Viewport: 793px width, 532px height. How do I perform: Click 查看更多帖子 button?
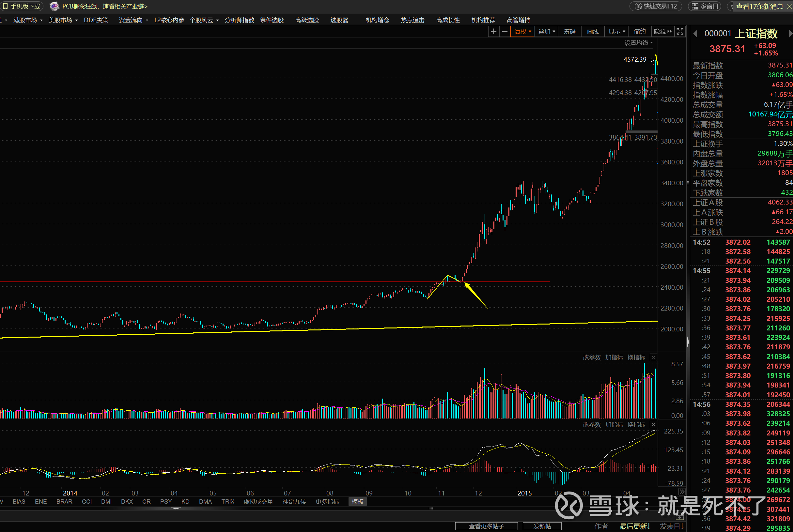[486, 526]
